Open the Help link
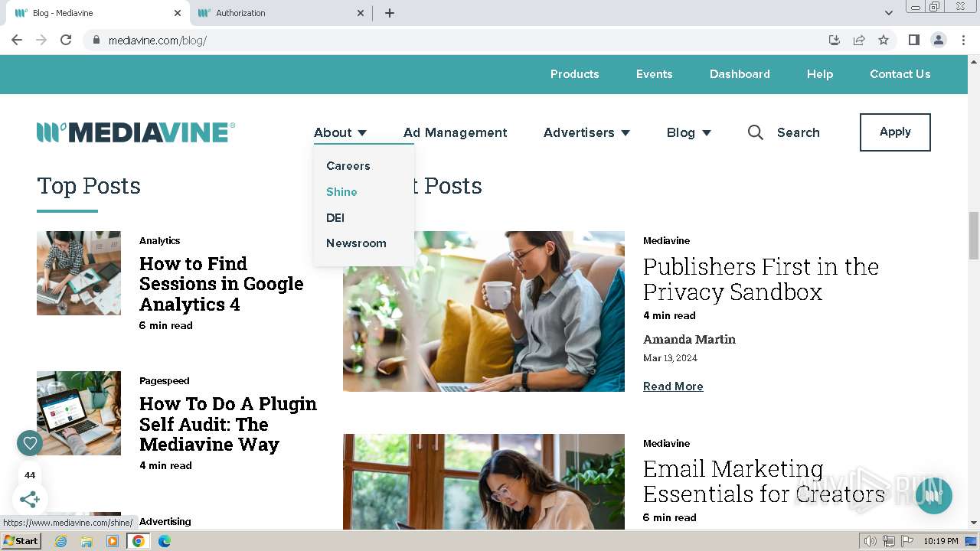 click(820, 74)
